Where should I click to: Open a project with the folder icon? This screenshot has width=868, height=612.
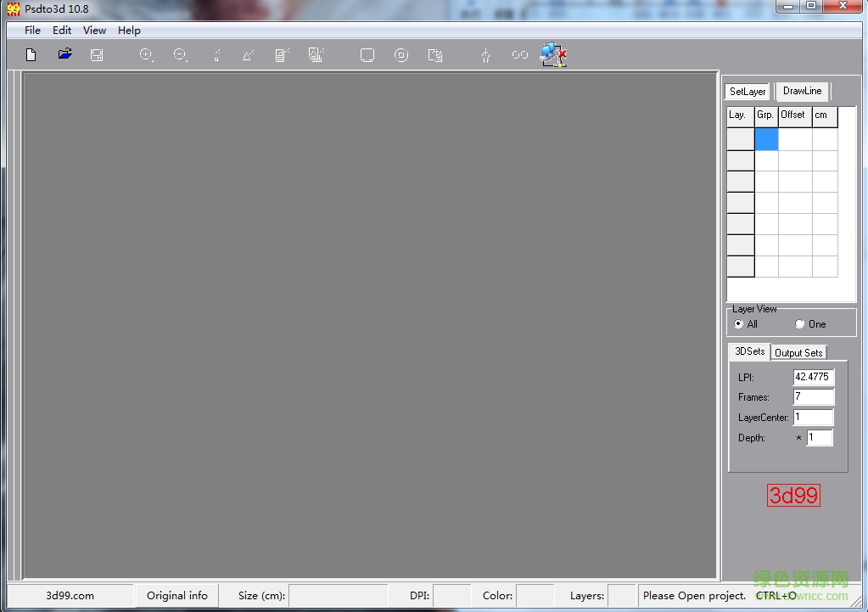[x=64, y=54]
